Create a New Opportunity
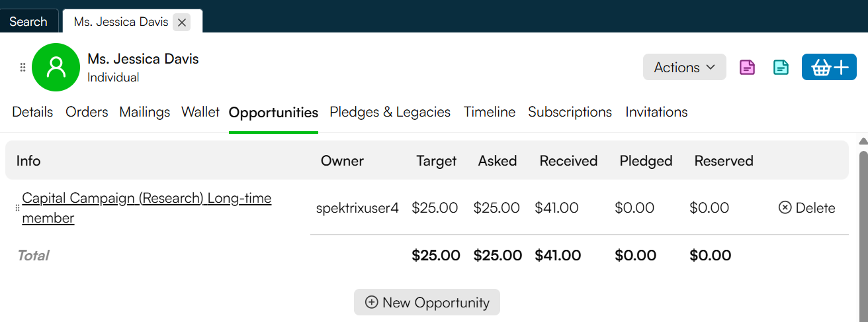868x322 pixels. click(x=427, y=302)
